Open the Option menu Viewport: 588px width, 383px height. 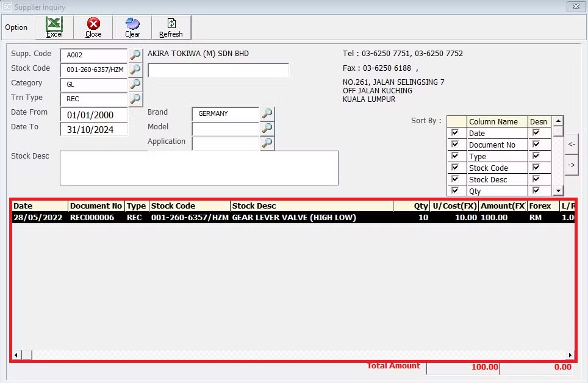[16, 27]
